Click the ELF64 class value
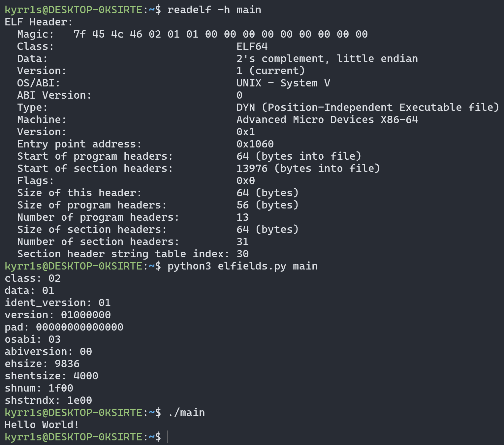 tap(252, 47)
